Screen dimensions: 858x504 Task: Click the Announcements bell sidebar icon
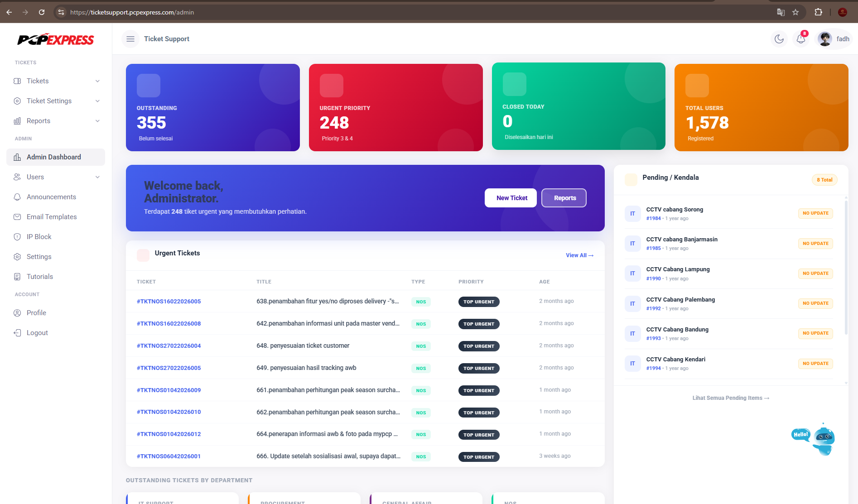[17, 197]
